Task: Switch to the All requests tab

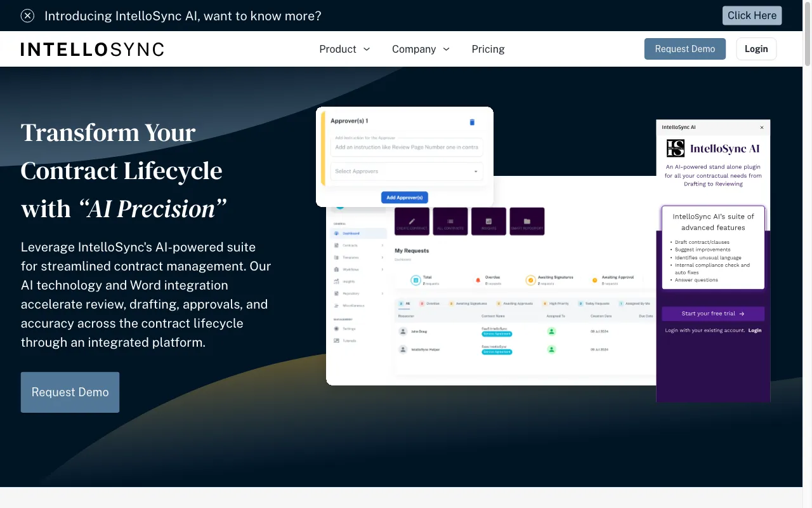Action: (x=405, y=304)
